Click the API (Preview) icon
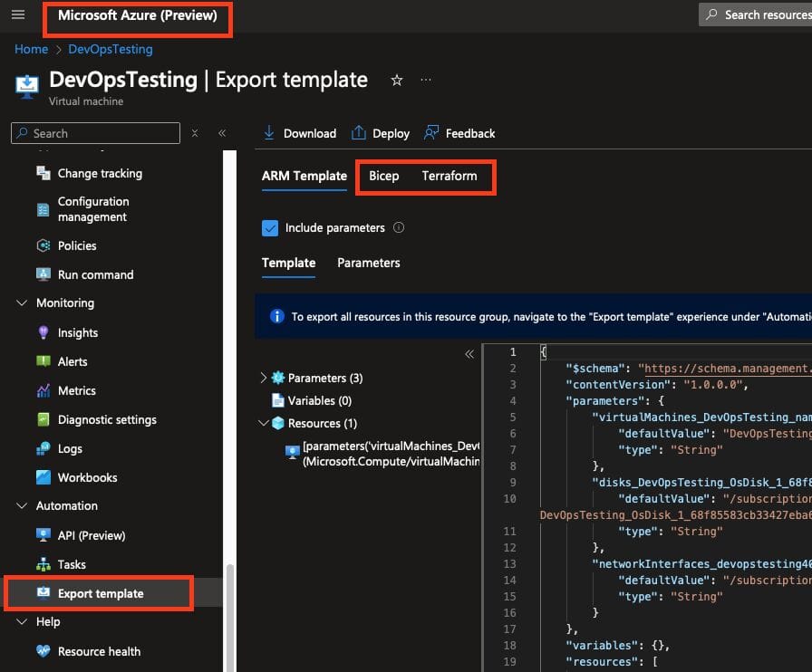This screenshot has height=672, width=812. coord(43,535)
